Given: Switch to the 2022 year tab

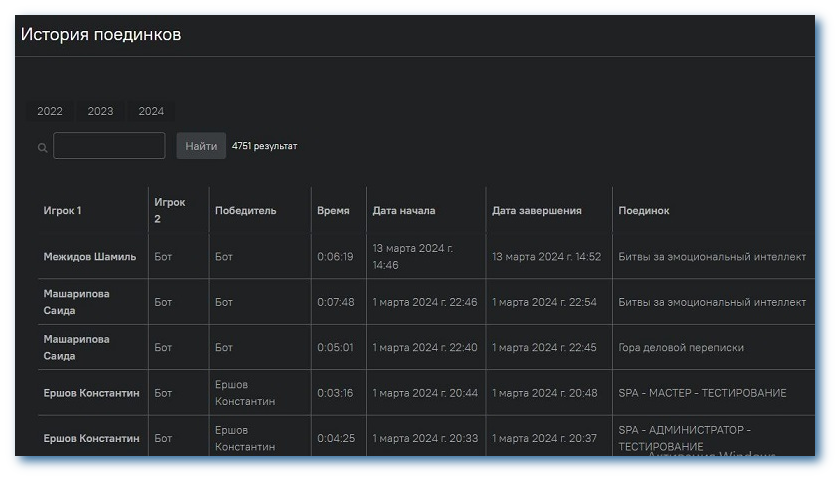Looking at the screenshot, I should tap(50, 112).
